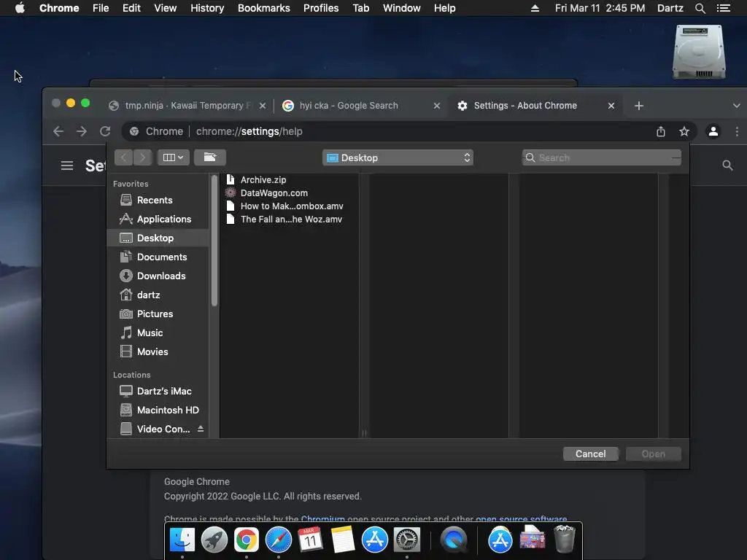Open the File menu
The height and width of the screenshot is (560, 747).
point(101,8)
